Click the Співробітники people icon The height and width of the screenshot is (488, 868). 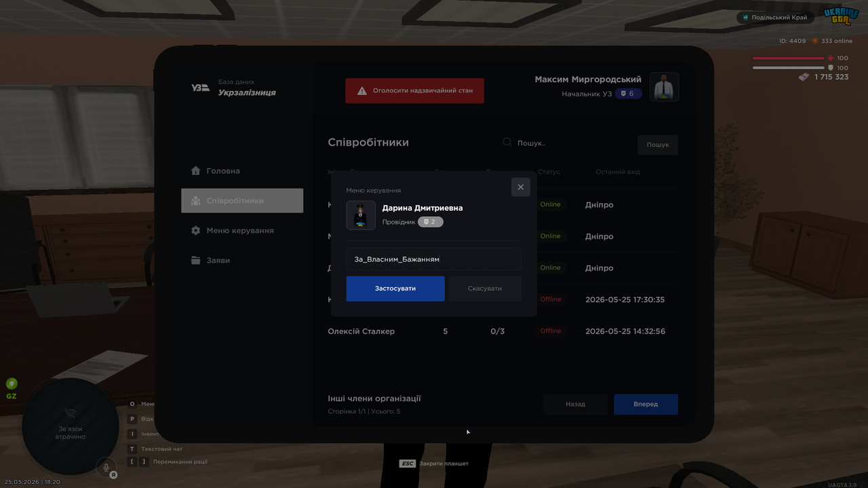pos(196,201)
